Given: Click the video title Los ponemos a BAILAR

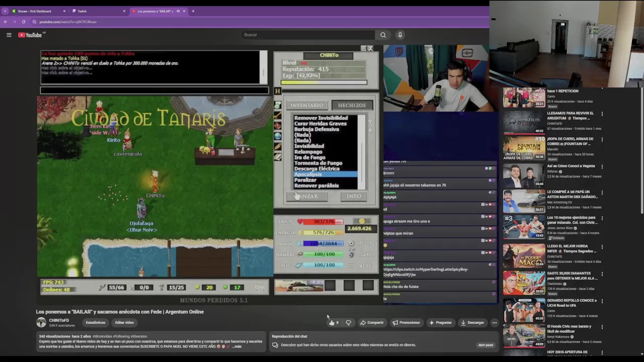Looking at the screenshot, I should click(x=120, y=312).
